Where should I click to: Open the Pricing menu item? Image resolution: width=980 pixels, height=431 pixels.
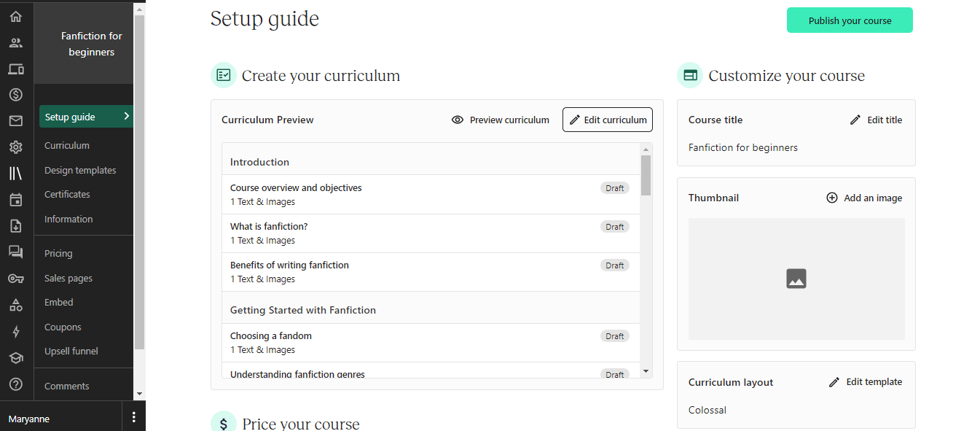pos(58,253)
